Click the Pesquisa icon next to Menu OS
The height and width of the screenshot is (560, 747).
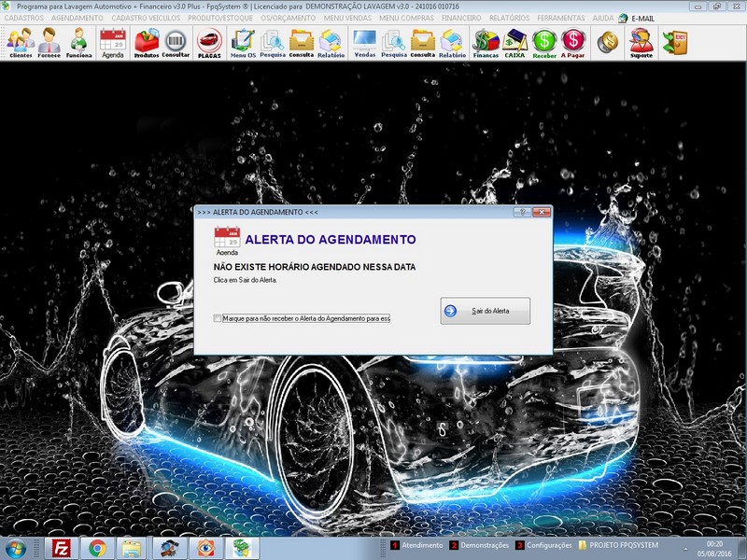pos(273,43)
